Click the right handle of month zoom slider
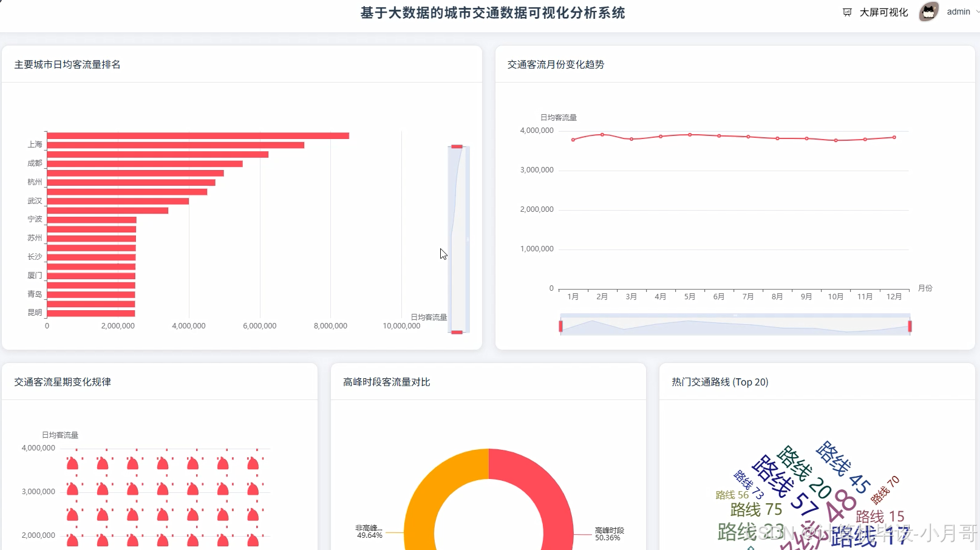Viewport: 980px width, 550px height. pyautogui.click(x=910, y=327)
